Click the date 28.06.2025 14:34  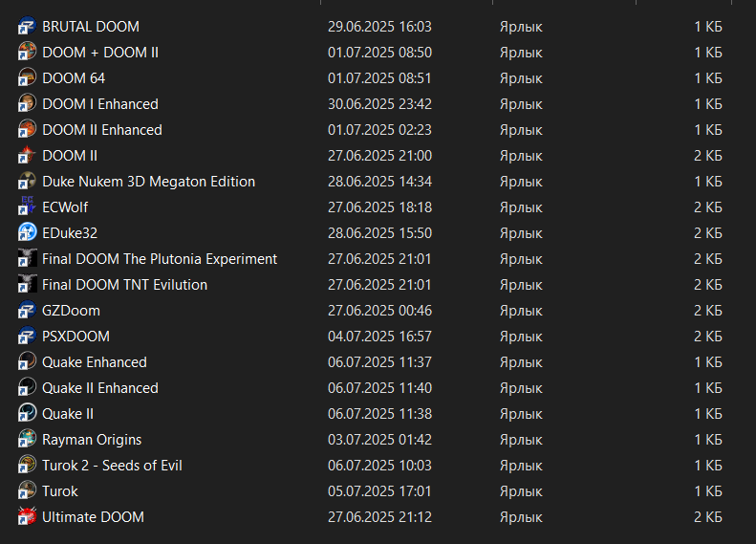tap(380, 182)
